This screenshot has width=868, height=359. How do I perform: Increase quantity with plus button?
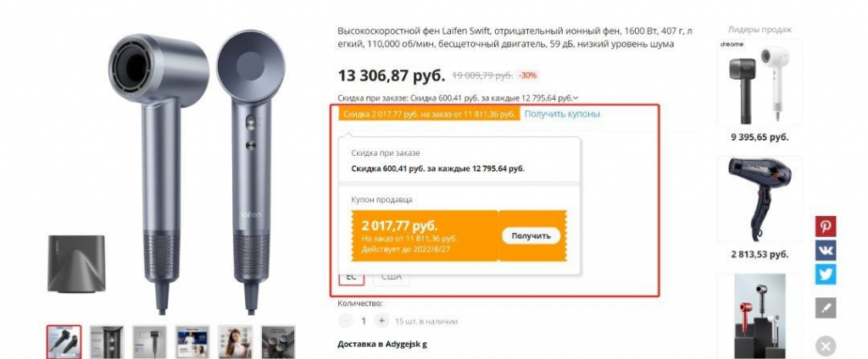[x=381, y=320]
